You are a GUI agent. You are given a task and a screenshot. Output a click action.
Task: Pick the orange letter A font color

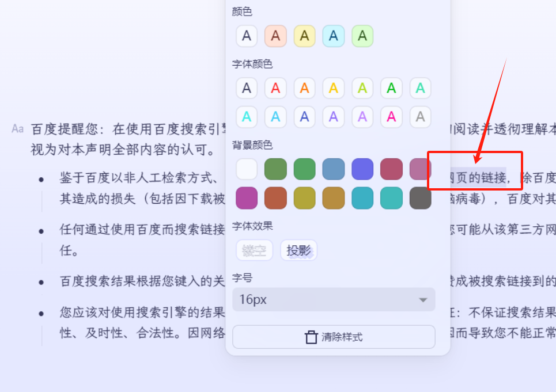click(x=304, y=88)
